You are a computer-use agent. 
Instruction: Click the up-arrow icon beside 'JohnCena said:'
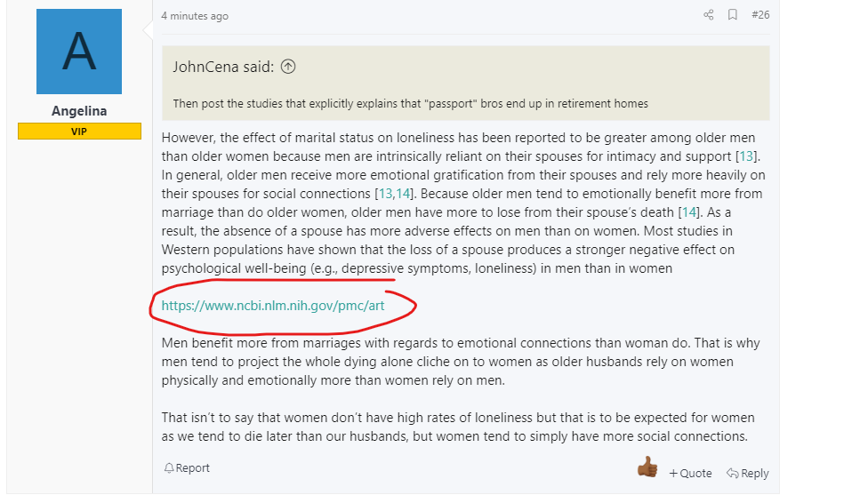(288, 67)
